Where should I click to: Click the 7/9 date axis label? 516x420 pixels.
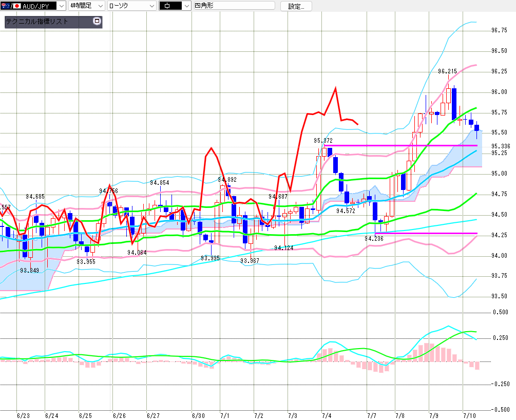point(434,416)
